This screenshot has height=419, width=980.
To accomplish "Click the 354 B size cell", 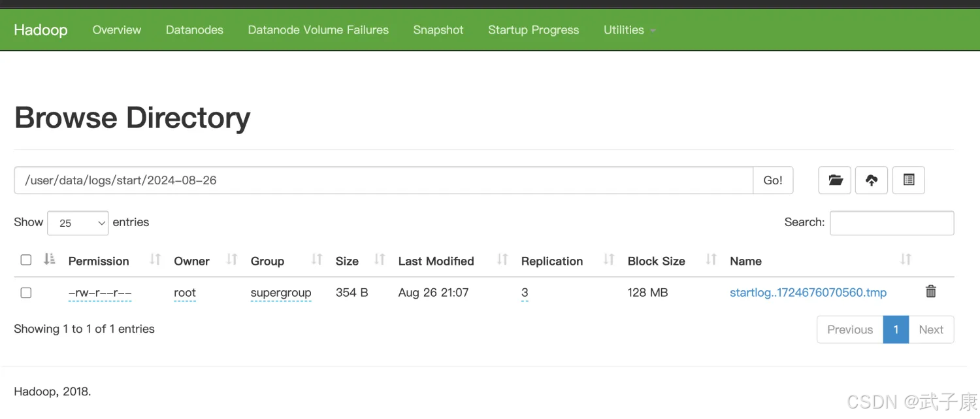I will click(351, 293).
